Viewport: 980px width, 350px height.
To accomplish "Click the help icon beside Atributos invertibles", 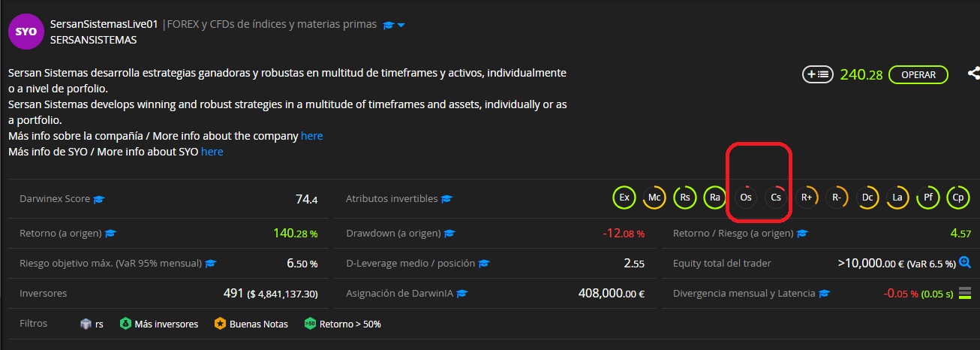I will tap(447, 200).
